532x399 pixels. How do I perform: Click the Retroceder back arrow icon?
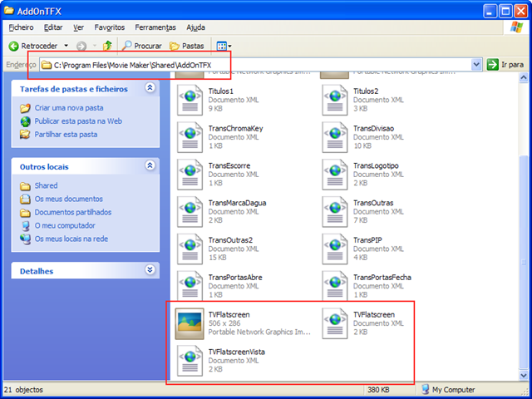(x=13, y=46)
